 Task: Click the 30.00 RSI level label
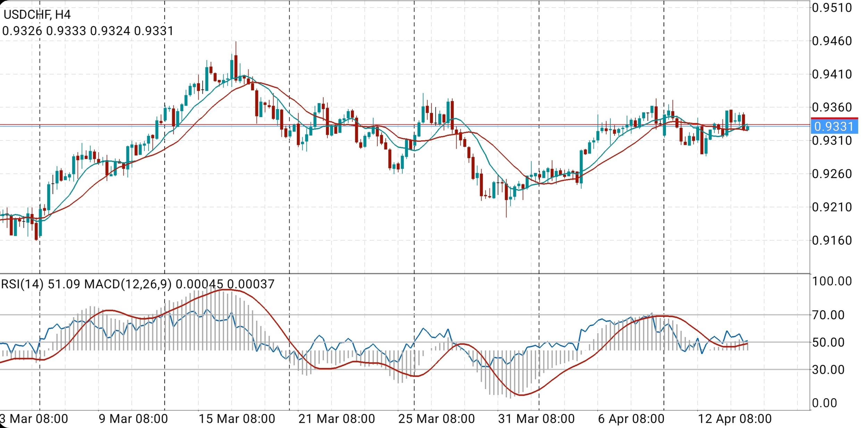coord(828,370)
